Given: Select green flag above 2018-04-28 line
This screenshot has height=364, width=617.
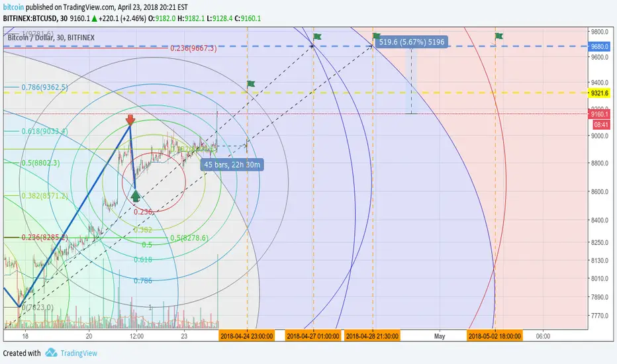Looking at the screenshot, I should pyautogui.click(x=377, y=36).
